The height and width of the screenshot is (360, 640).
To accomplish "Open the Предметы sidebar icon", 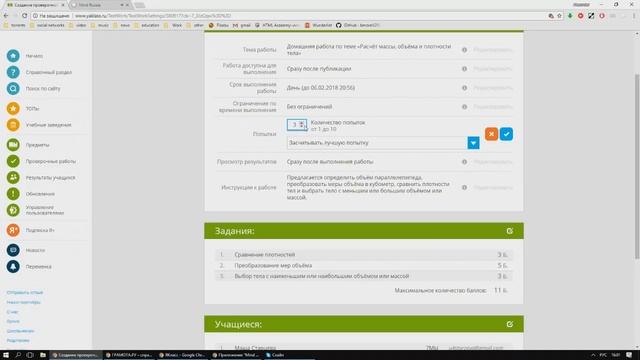I will click(x=13, y=145).
